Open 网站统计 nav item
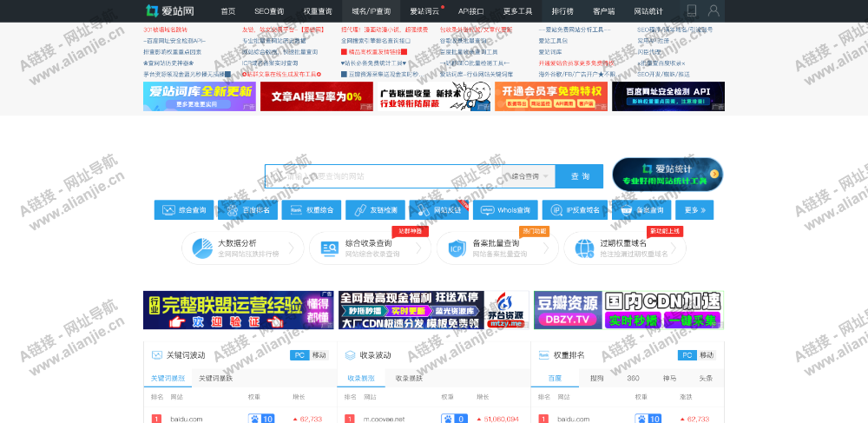 coord(648,11)
